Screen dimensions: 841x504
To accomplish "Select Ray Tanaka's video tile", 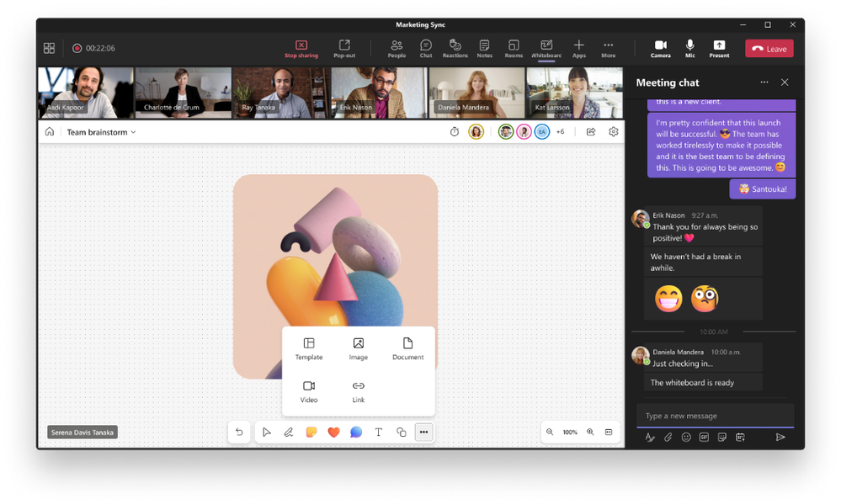I will pyautogui.click(x=281, y=93).
